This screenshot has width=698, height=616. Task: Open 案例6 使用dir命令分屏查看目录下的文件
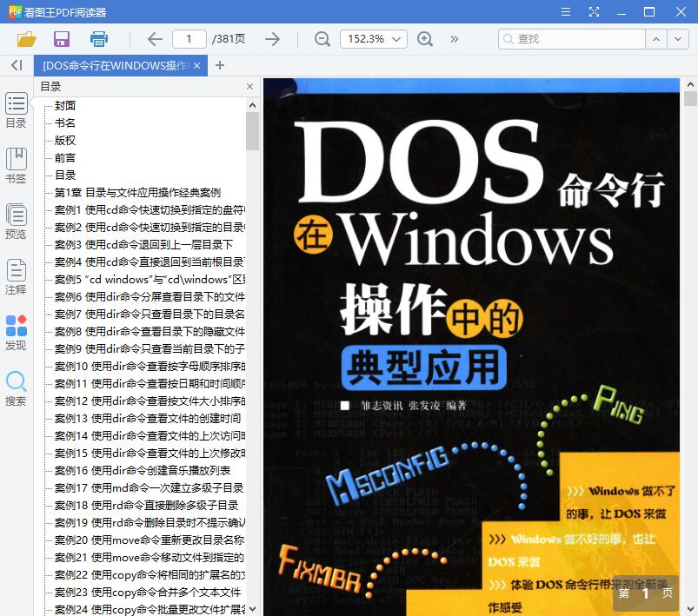pyautogui.click(x=150, y=296)
